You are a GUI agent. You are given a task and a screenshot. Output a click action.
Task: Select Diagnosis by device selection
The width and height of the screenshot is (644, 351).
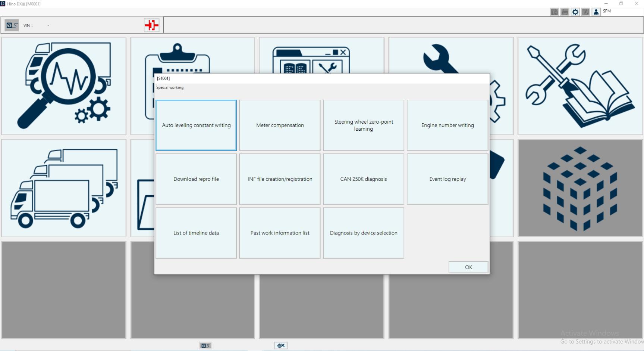coord(363,233)
